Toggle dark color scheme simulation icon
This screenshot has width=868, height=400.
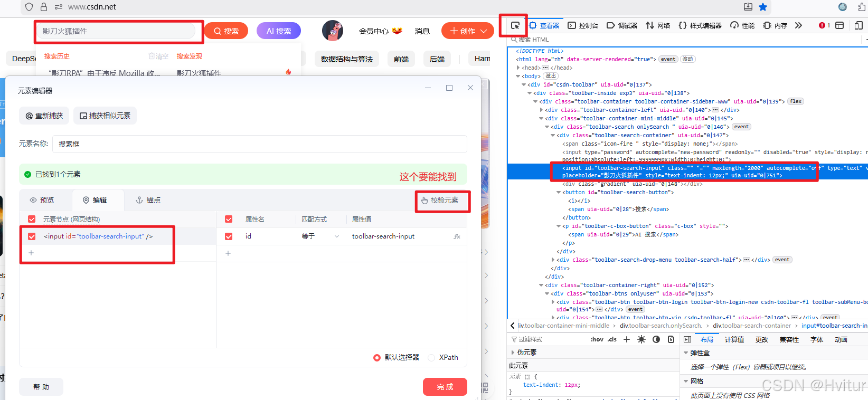(656, 339)
